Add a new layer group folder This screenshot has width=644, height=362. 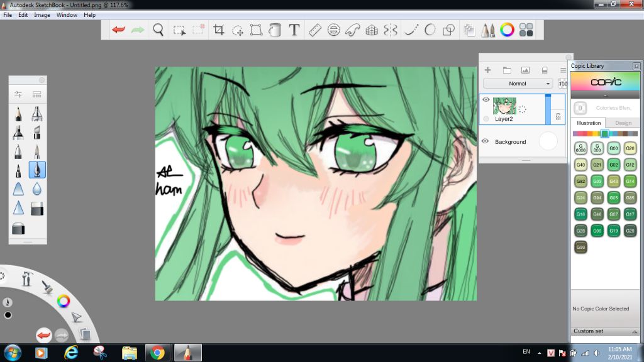[507, 70]
